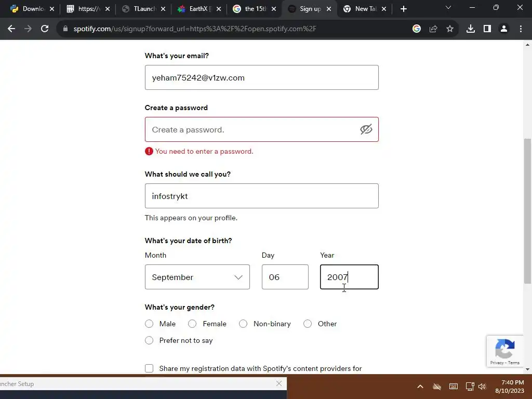Image resolution: width=532 pixels, height=399 pixels.
Task: Select the Male gender option
Action: point(149,324)
